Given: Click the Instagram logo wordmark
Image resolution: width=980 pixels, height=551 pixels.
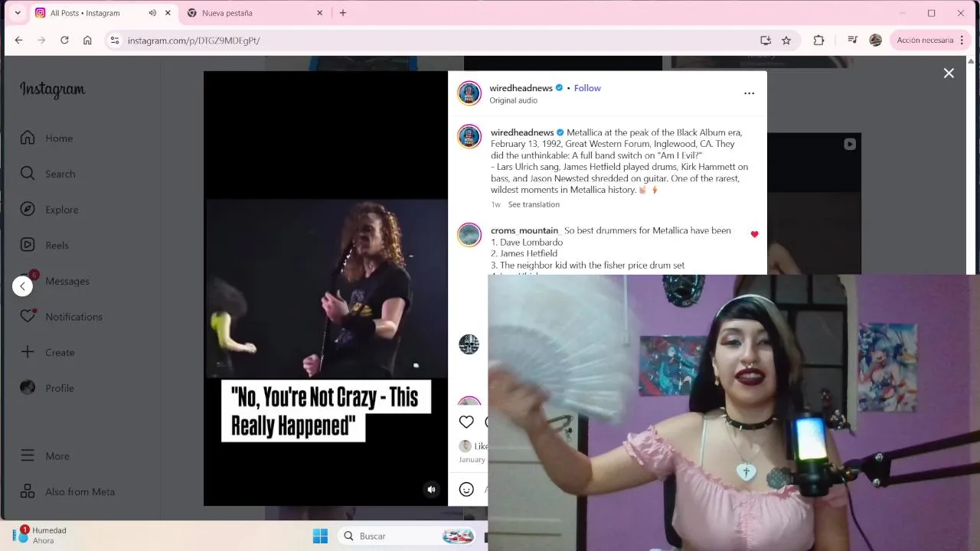Looking at the screenshot, I should point(52,90).
